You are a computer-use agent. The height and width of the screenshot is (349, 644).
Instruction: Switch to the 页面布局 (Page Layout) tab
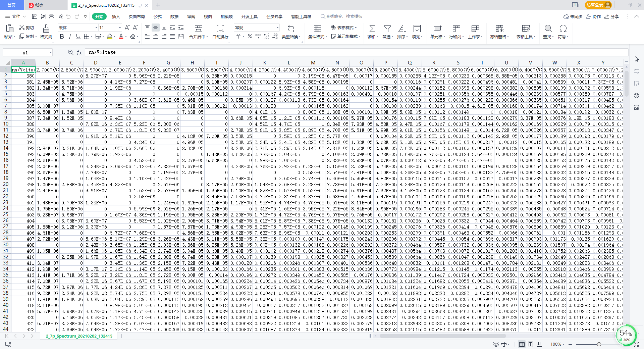[137, 16]
